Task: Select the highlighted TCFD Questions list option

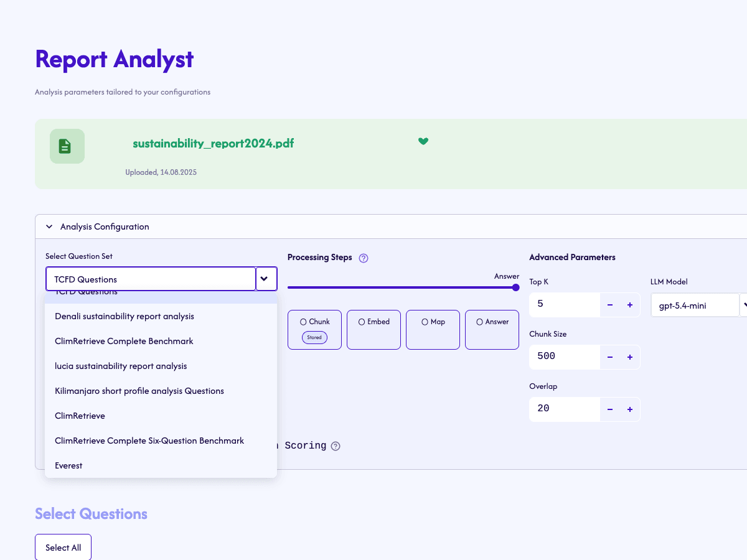Action: coord(161,297)
